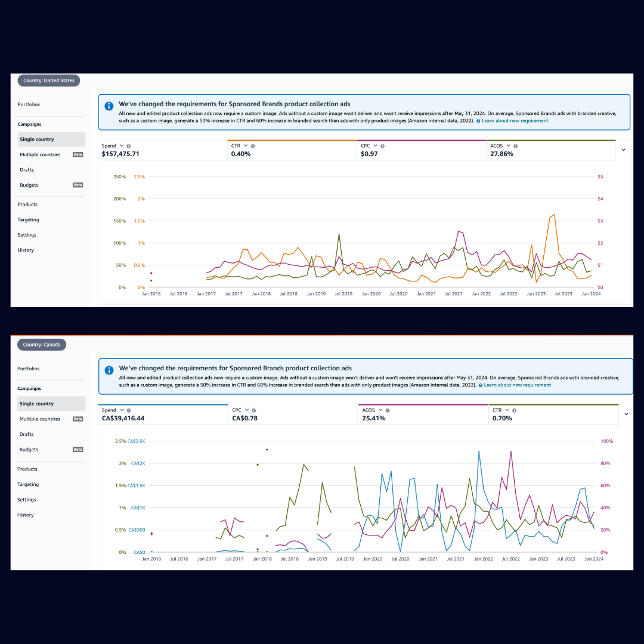Screen dimensions: 644x644
Task: Click the info icon in the Canada requirements banner
Action: click(x=109, y=370)
